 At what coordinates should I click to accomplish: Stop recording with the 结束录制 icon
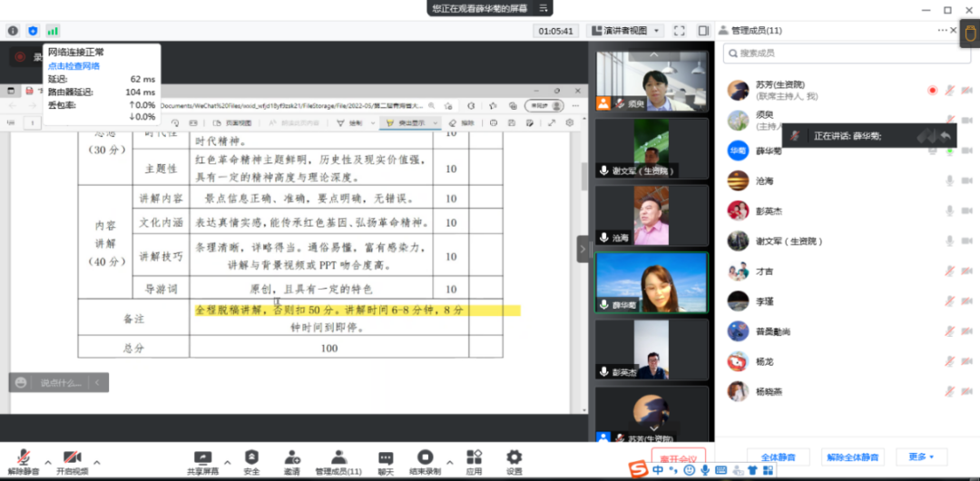(x=424, y=457)
